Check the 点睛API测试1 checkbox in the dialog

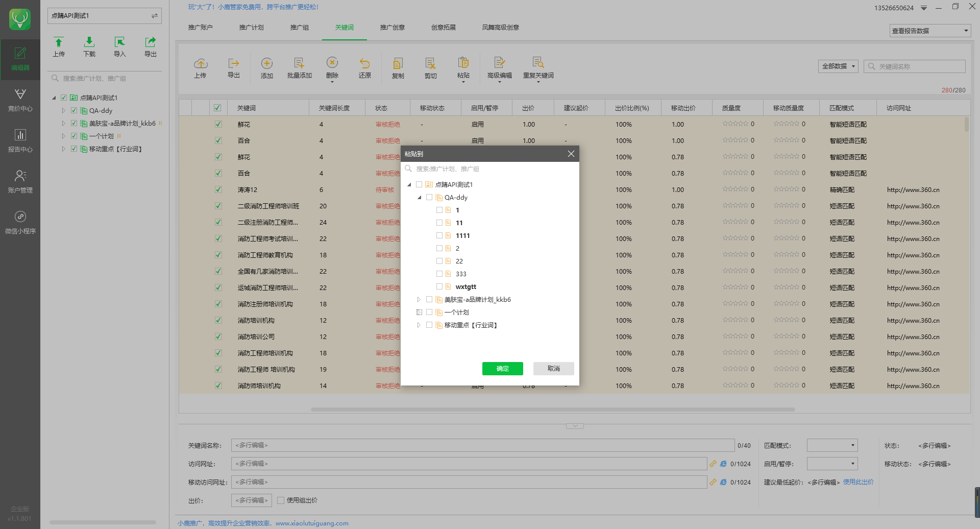pyautogui.click(x=419, y=184)
